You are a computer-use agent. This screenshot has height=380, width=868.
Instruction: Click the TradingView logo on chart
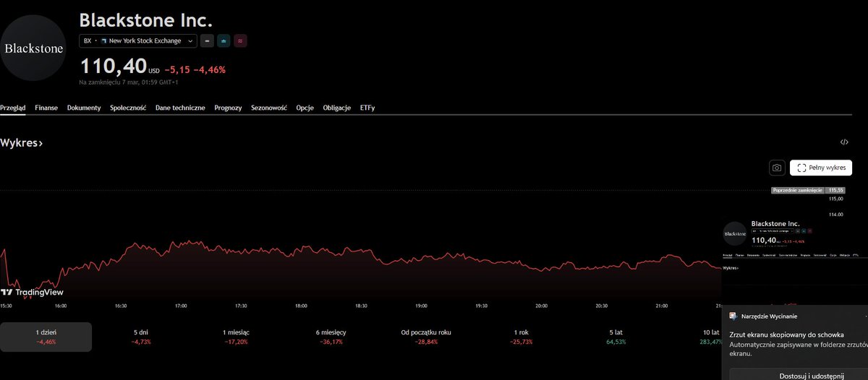(32, 292)
